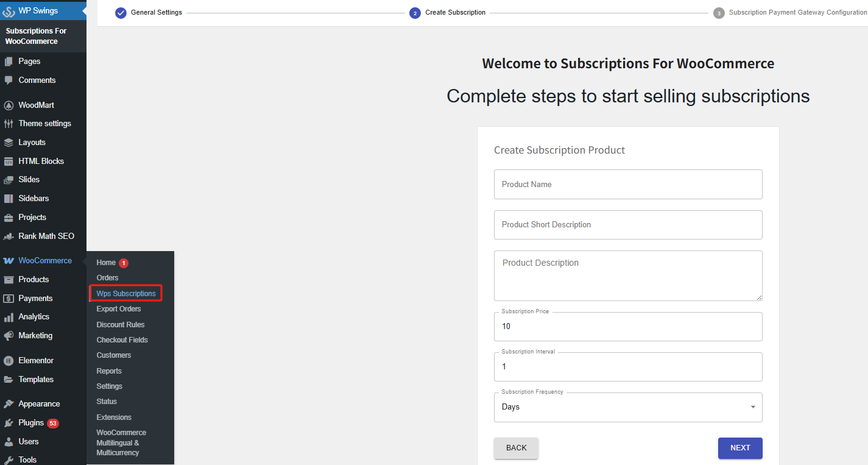Click the Rank Math SEO icon
Viewport: 868px width, 465px height.
(x=9, y=236)
